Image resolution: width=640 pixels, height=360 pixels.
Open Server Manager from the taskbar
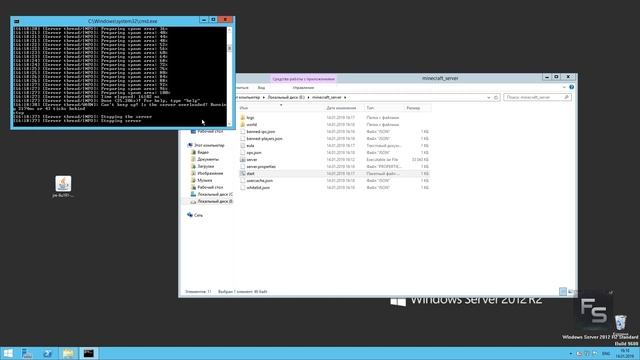click(x=27, y=353)
